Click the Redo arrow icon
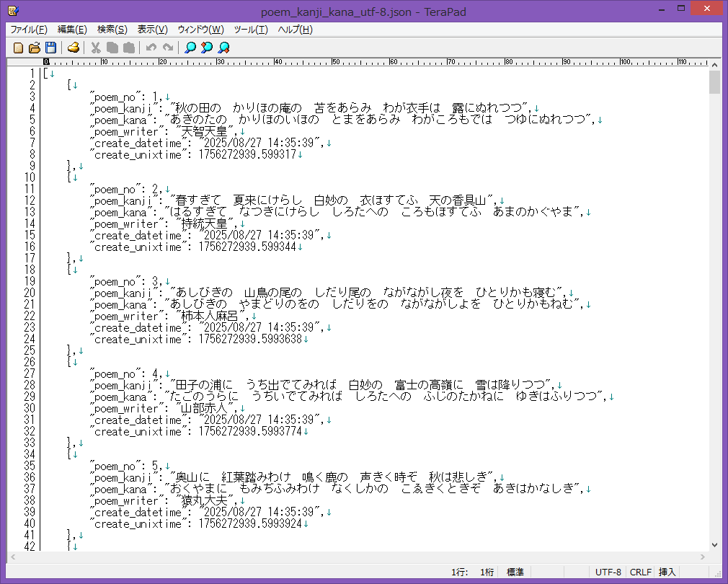This screenshot has width=728, height=584. point(167,48)
